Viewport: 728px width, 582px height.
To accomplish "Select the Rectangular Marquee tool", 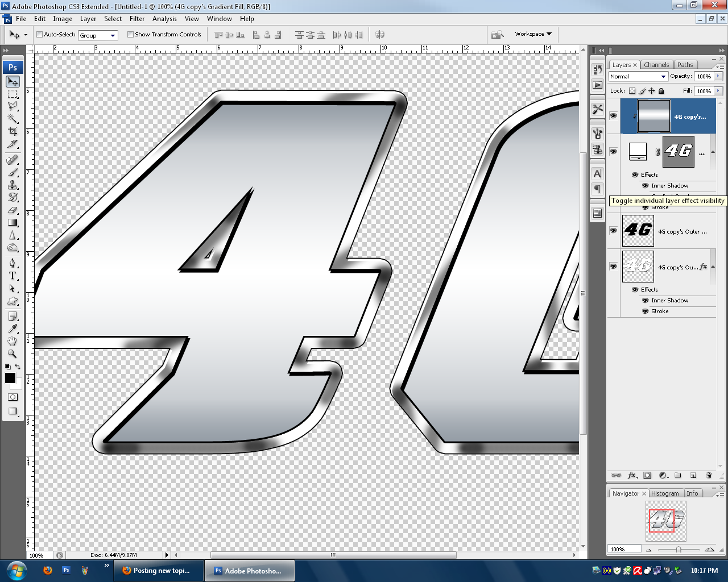I will tap(13, 94).
